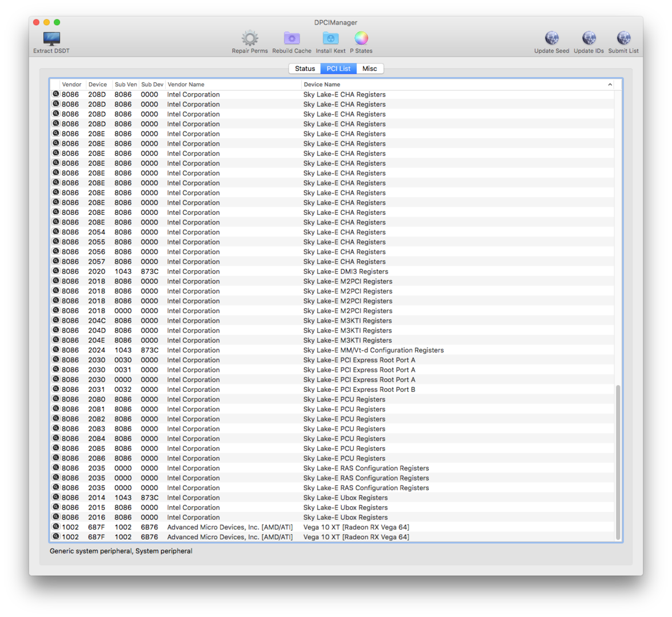Select the Sky Lake-E MM/Vt-d Configuration Registers row
The width and height of the screenshot is (672, 617).
pos(332,350)
